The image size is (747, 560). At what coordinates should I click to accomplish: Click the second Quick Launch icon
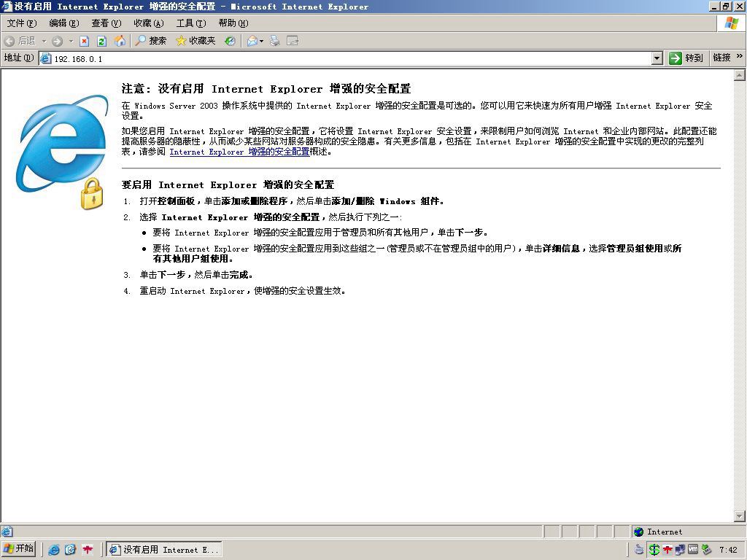click(x=71, y=550)
